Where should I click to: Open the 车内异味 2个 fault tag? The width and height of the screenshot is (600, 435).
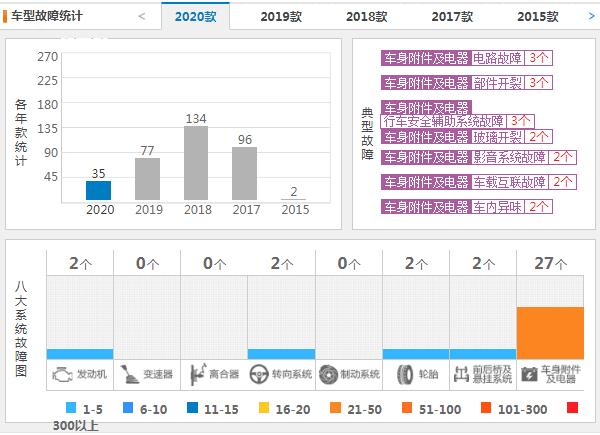pos(467,207)
